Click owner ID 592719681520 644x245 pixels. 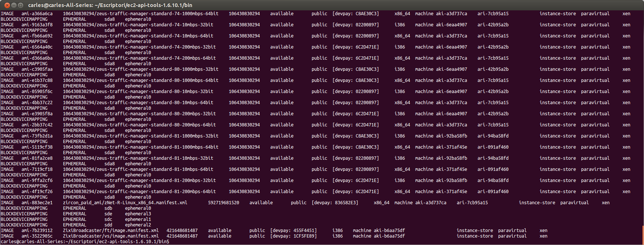coord(224,203)
